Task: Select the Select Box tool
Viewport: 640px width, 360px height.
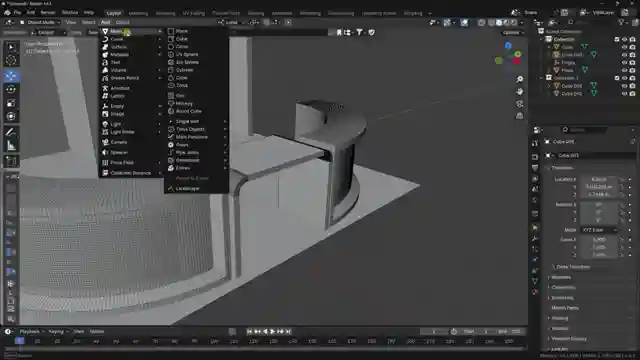Action: (11, 47)
